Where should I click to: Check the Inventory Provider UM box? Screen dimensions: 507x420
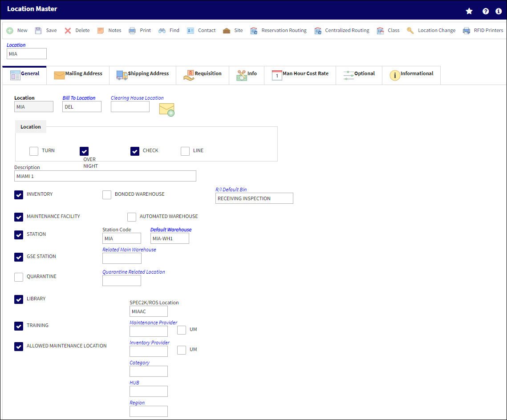point(182,350)
